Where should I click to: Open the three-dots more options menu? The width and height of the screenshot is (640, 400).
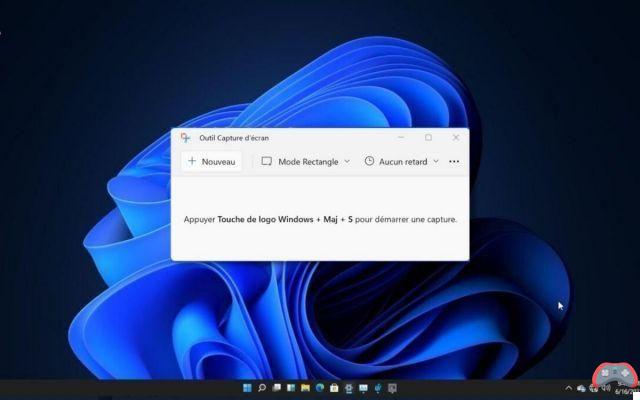[x=454, y=162]
